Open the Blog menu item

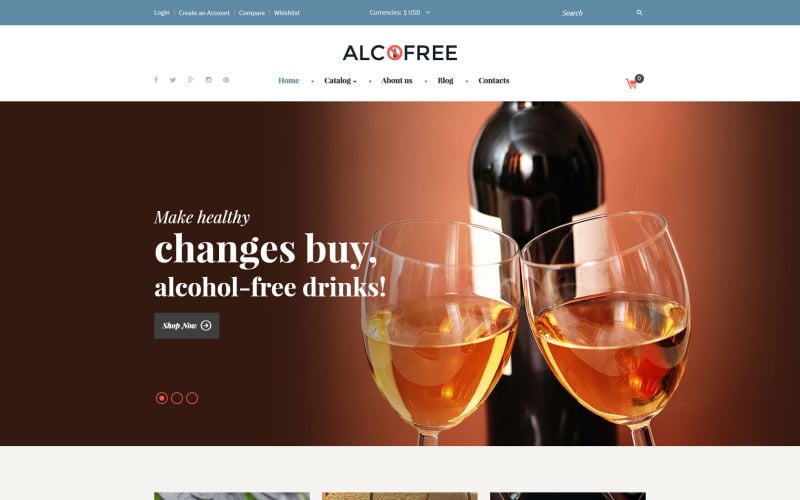[x=445, y=81]
